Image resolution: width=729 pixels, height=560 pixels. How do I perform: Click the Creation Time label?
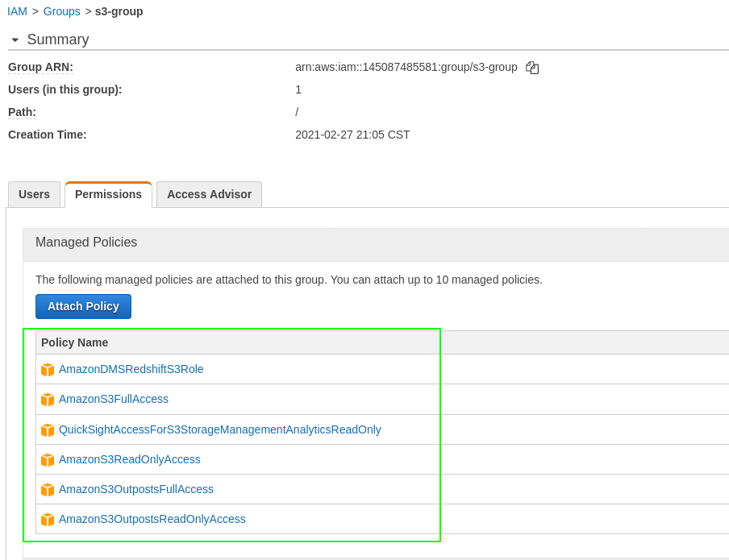tap(48, 135)
